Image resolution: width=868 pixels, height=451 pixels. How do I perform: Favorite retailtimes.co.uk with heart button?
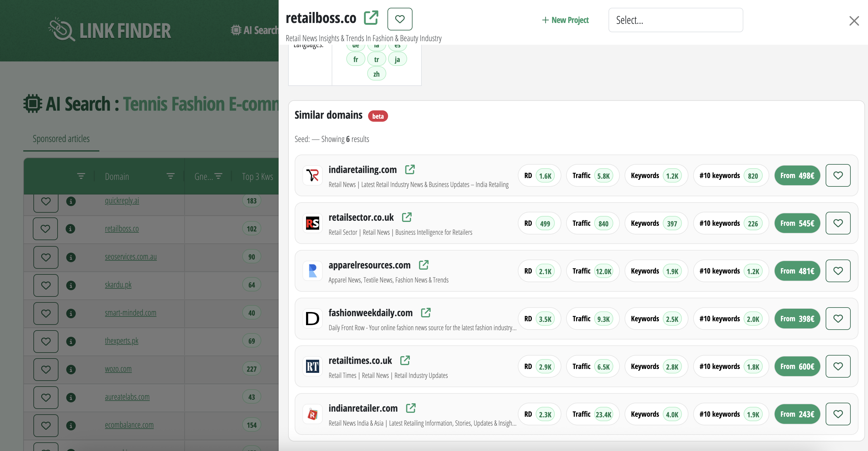[838, 366]
